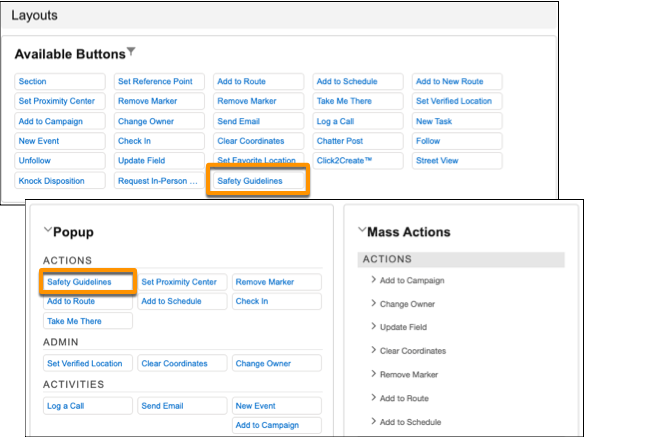Click Log a Call under Activities
This screenshot has height=437, width=648.
[x=88, y=406]
